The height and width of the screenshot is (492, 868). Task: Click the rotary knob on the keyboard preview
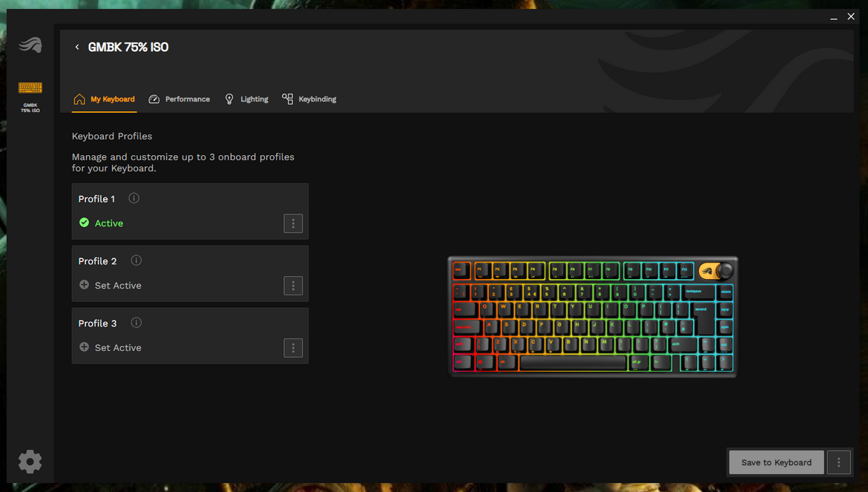pos(725,271)
